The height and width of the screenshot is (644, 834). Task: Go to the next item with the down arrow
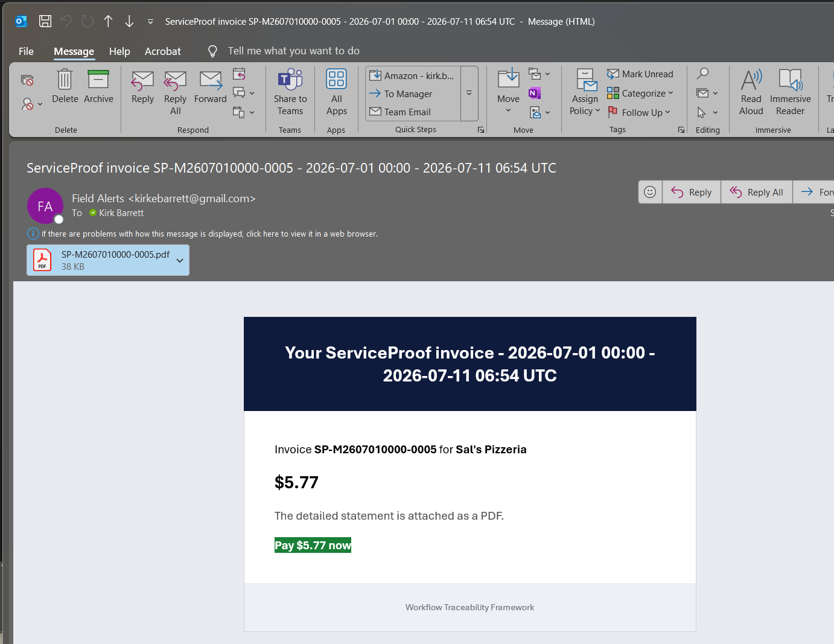[x=129, y=21]
